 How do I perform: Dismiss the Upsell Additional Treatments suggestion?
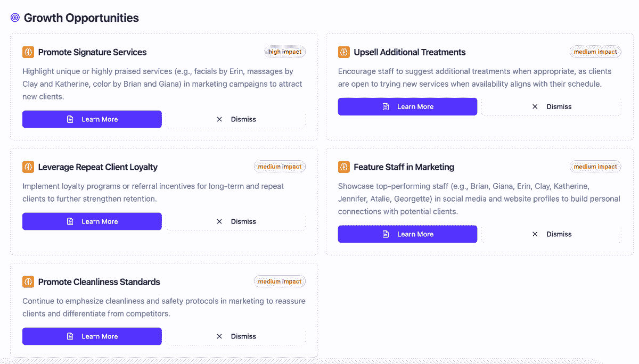point(552,106)
